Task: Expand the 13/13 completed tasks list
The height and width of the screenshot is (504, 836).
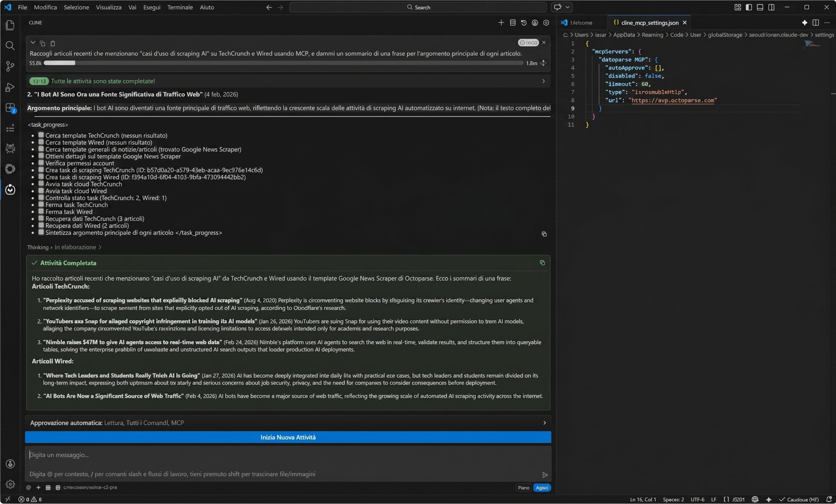Action: pyautogui.click(x=543, y=81)
